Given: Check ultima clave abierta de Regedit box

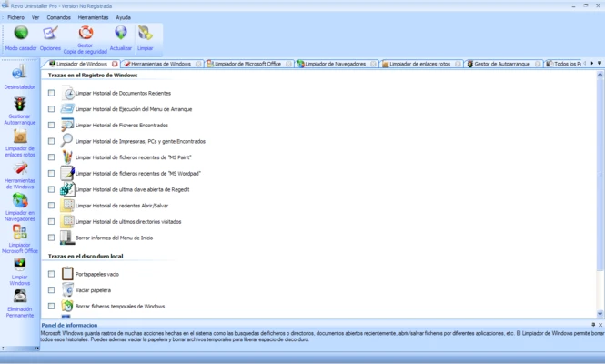Looking at the screenshot, I should pos(51,189).
